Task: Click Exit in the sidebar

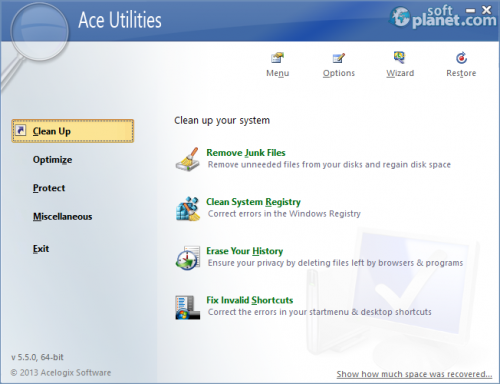Action: [41, 249]
